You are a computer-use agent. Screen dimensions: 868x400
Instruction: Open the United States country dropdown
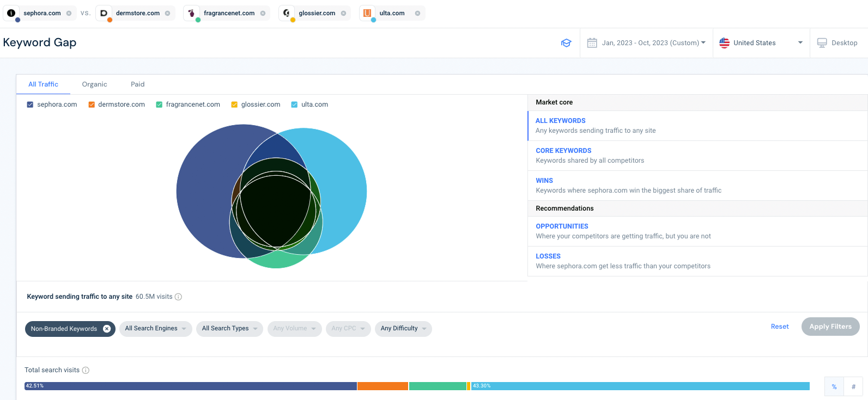tap(761, 43)
